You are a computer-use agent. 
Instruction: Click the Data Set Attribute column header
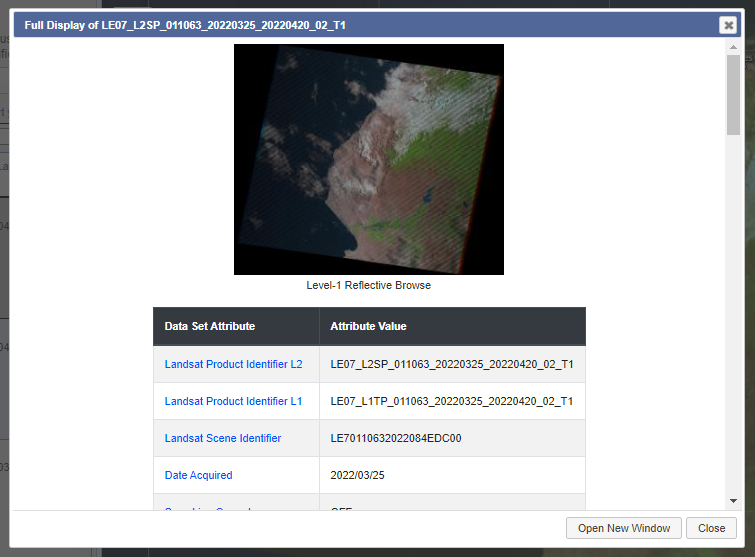click(236, 326)
